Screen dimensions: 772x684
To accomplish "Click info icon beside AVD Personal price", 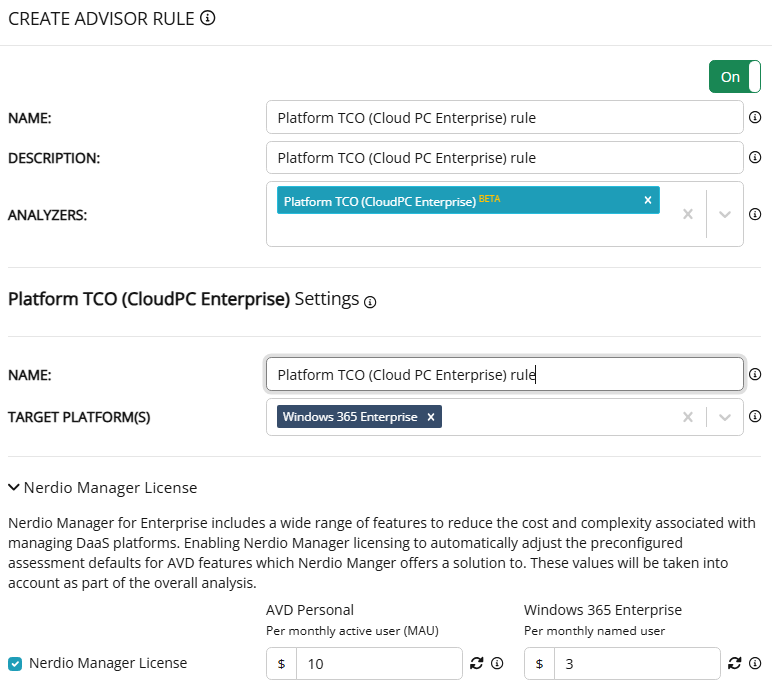I will pos(497,663).
